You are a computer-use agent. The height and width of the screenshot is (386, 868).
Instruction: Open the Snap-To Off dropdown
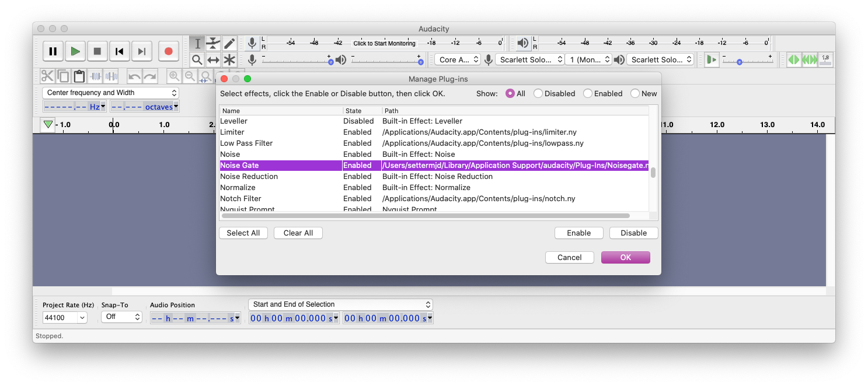click(121, 317)
